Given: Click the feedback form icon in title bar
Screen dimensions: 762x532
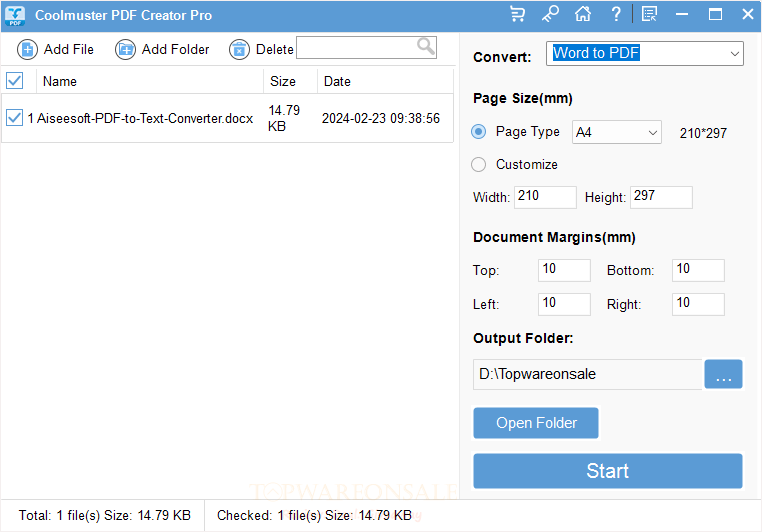Looking at the screenshot, I should [649, 14].
